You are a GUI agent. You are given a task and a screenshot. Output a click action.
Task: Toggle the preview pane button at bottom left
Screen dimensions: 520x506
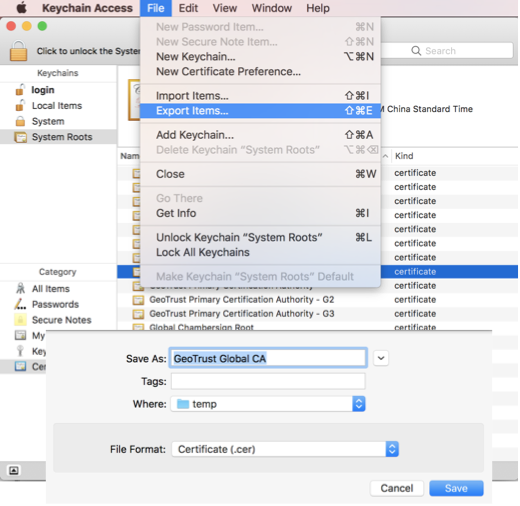point(14,471)
